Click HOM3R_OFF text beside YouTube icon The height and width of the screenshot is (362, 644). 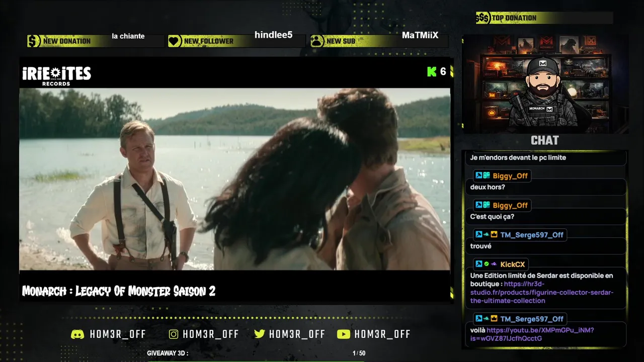[x=382, y=334]
